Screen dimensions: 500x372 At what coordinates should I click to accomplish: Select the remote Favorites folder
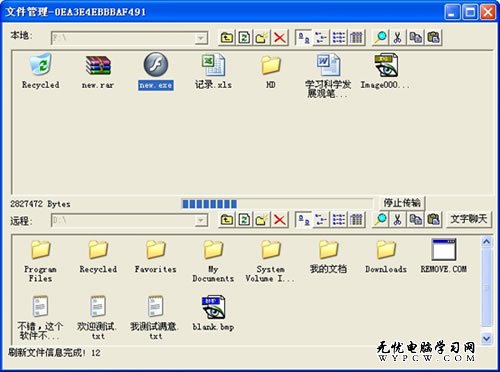(156, 257)
